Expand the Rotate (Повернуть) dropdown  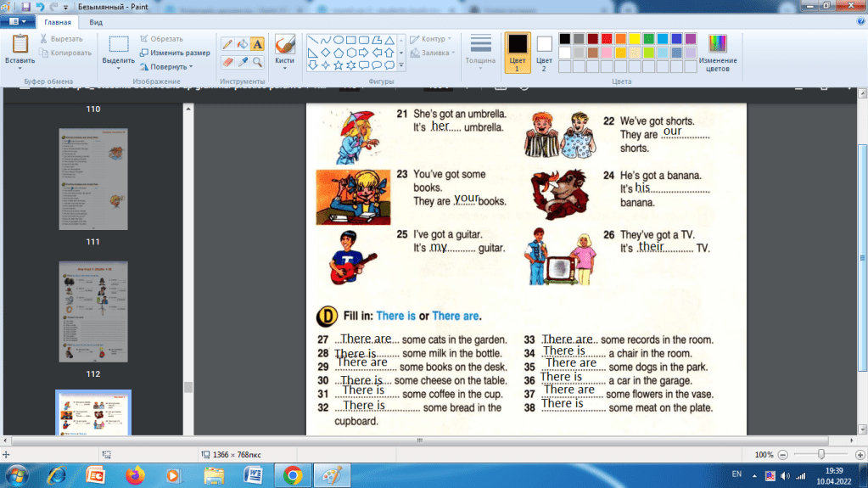[x=171, y=66]
